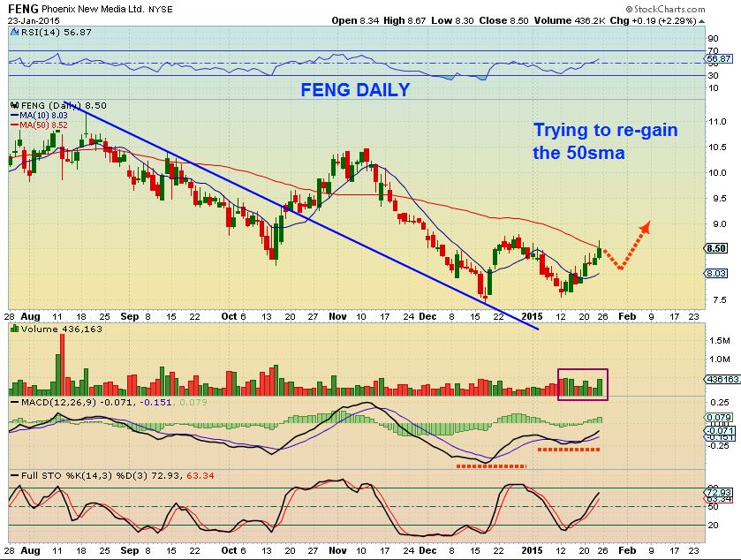Click the black line marker of Full STO legend
Viewport: 741px width, 560px height.
tap(15, 475)
